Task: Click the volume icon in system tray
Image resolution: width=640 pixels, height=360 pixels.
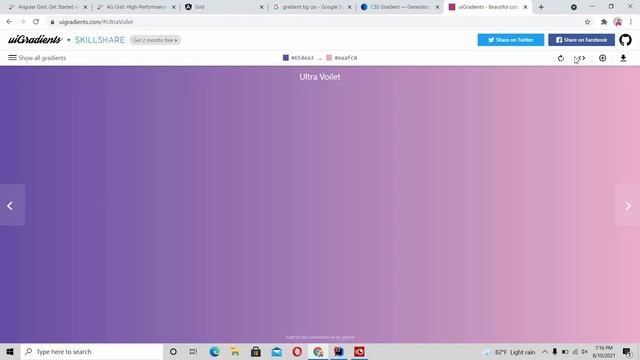Action: 585,351
